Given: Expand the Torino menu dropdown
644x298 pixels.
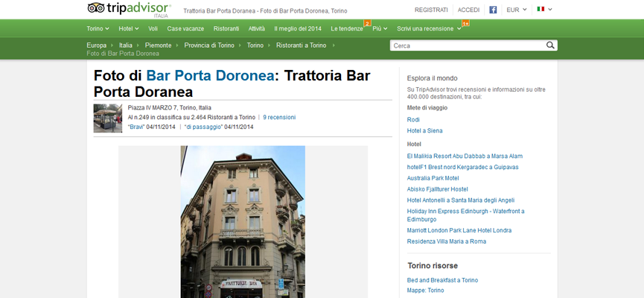Looking at the screenshot, I should tap(98, 28).
